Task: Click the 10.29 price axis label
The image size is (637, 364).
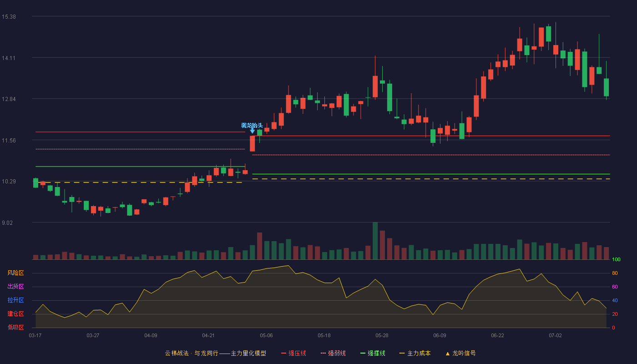Action: 9,182
